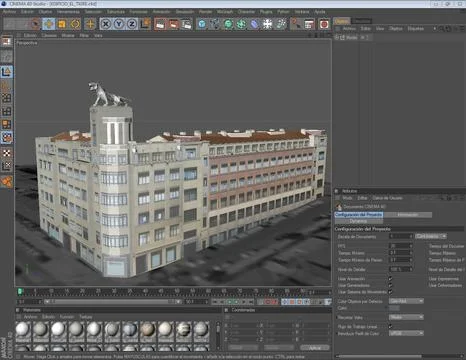The height and width of the screenshot is (360, 466).
Task: Click the black-white checkered icon in left palette
Action: [x=7, y=153]
